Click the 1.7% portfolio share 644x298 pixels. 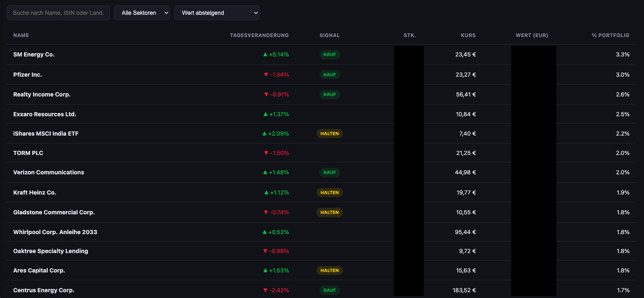[623, 290]
